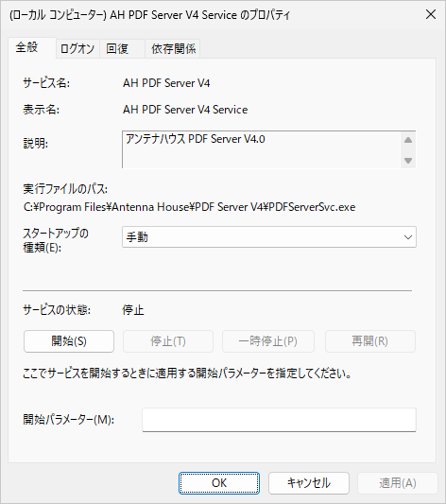Click the description box up arrow
Image resolution: width=446 pixels, height=504 pixels.
[x=408, y=140]
